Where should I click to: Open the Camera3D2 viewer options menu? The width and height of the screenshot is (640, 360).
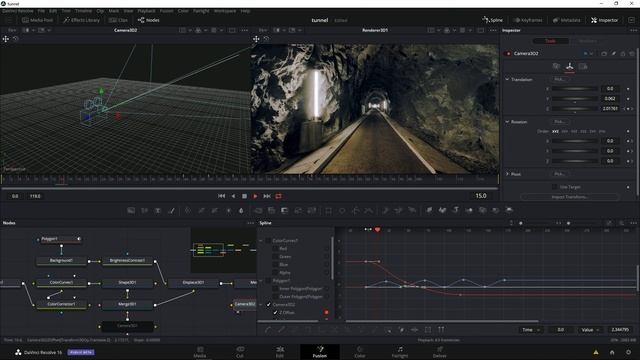coord(244,30)
